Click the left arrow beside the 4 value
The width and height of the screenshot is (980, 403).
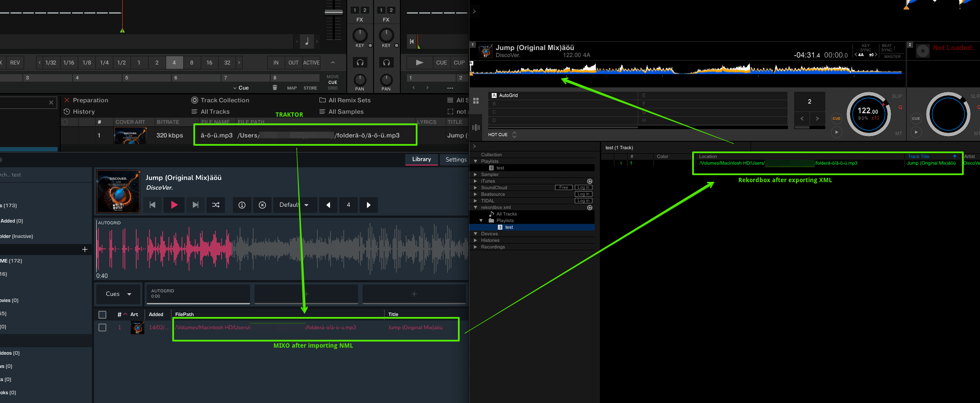pos(328,205)
